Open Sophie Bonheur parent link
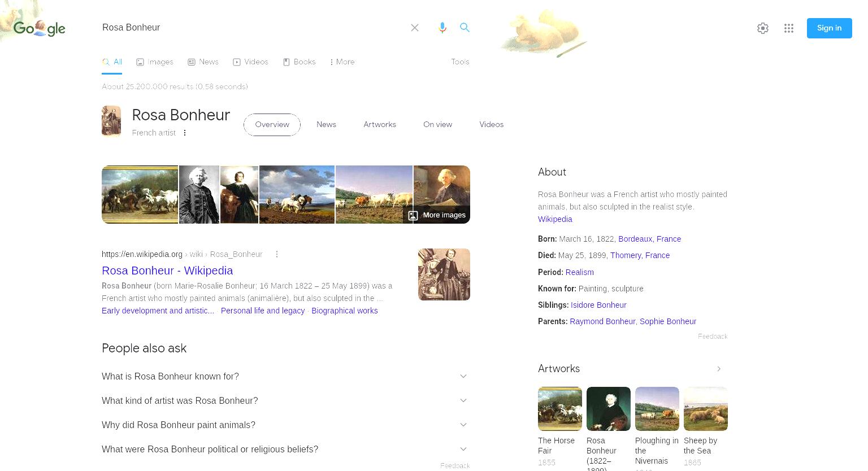Viewport: 868px width, 471px height. (x=668, y=321)
